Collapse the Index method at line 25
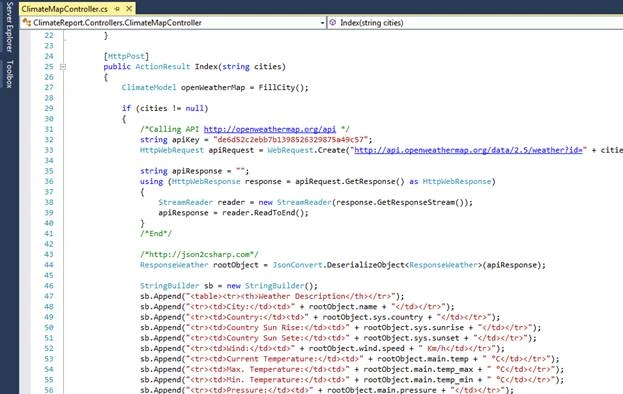Image resolution: width=623 pixels, height=394 pixels. click(63, 67)
